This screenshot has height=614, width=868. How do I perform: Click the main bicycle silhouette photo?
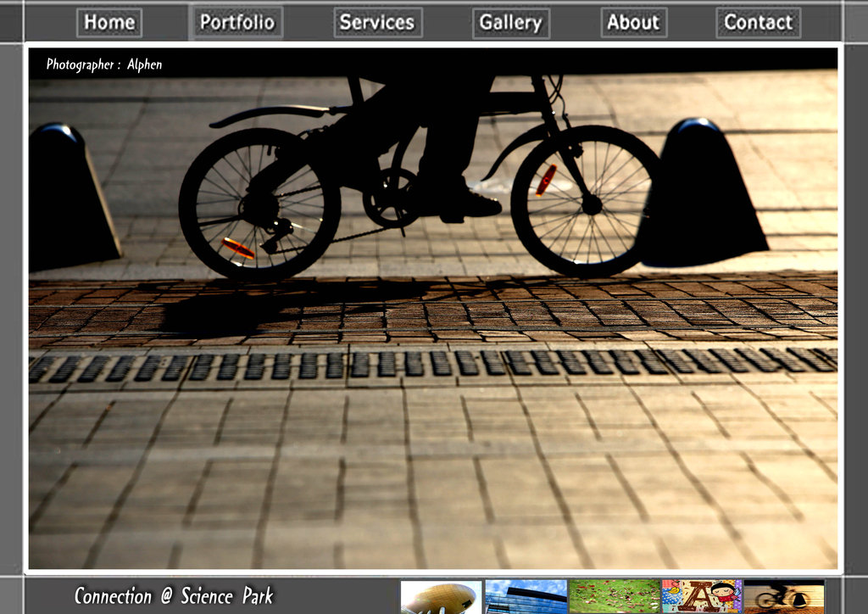[x=433, y=309]
